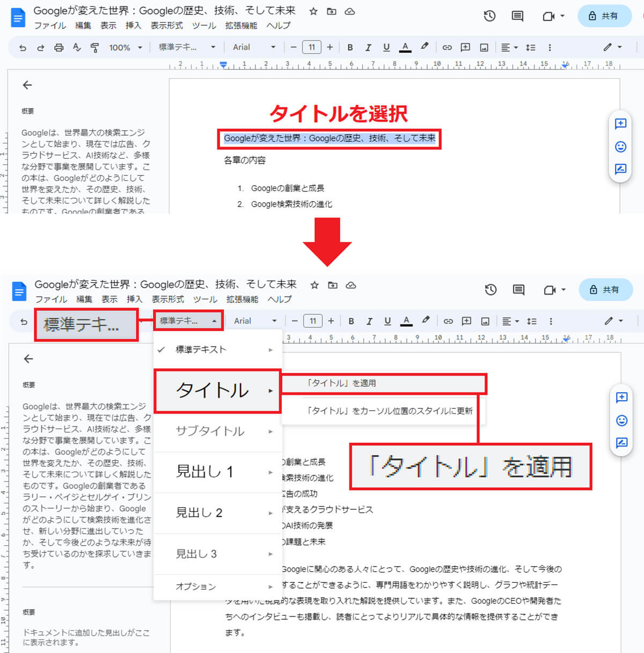Open highlight color pen in upper toolbar
Image resolution: width=644 pixels, height=653 pixels.
tap(425, 47)
